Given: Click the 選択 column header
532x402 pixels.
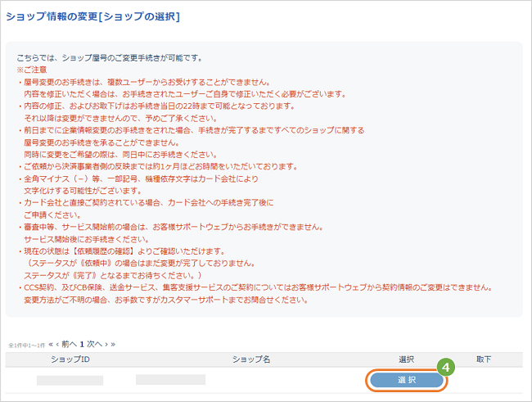Looking at the screenshot, I should [x=406, y=359].
